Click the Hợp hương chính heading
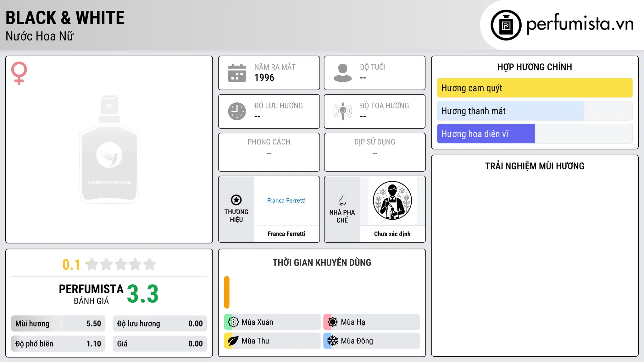The width and height of the screenshot is (644, 362). pos(535,67)
